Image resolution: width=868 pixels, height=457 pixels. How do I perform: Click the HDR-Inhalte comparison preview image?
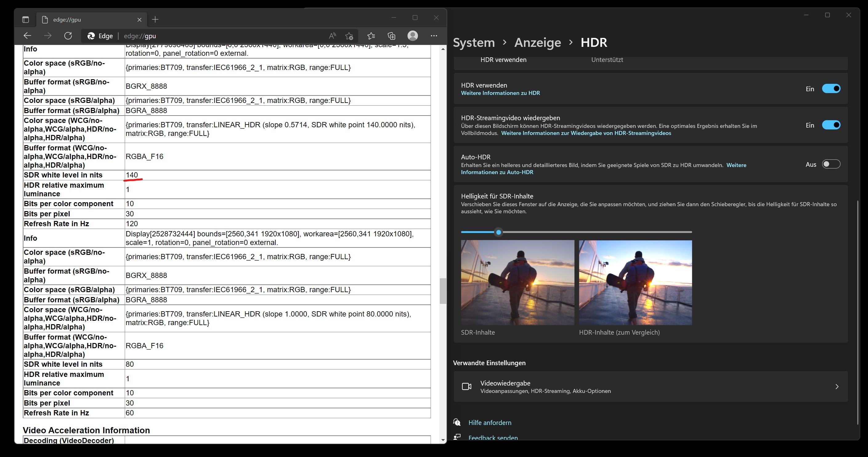click(x=635, y=282)
